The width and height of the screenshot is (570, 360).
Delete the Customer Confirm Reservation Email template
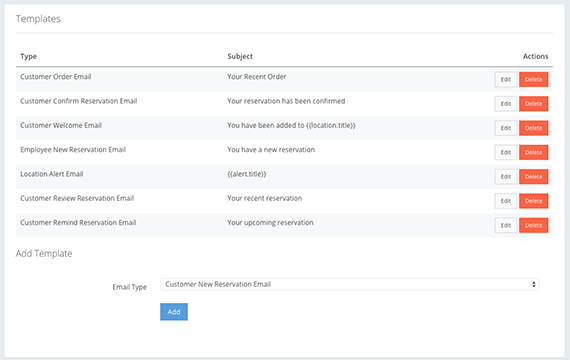533,104
